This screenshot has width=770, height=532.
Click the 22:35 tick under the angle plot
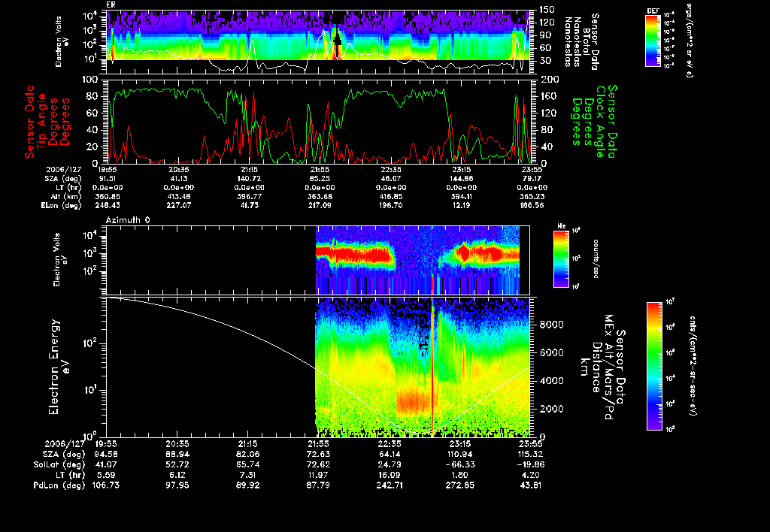(x=390, y=171)
